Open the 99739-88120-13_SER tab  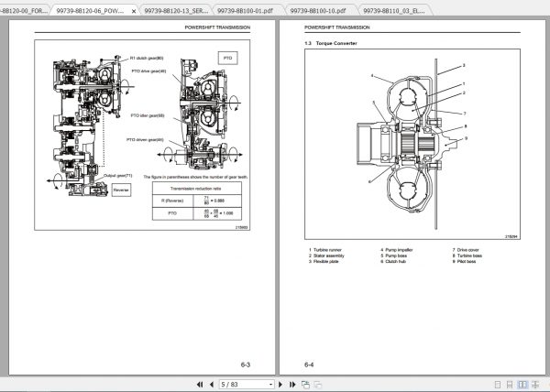(176, 11)
